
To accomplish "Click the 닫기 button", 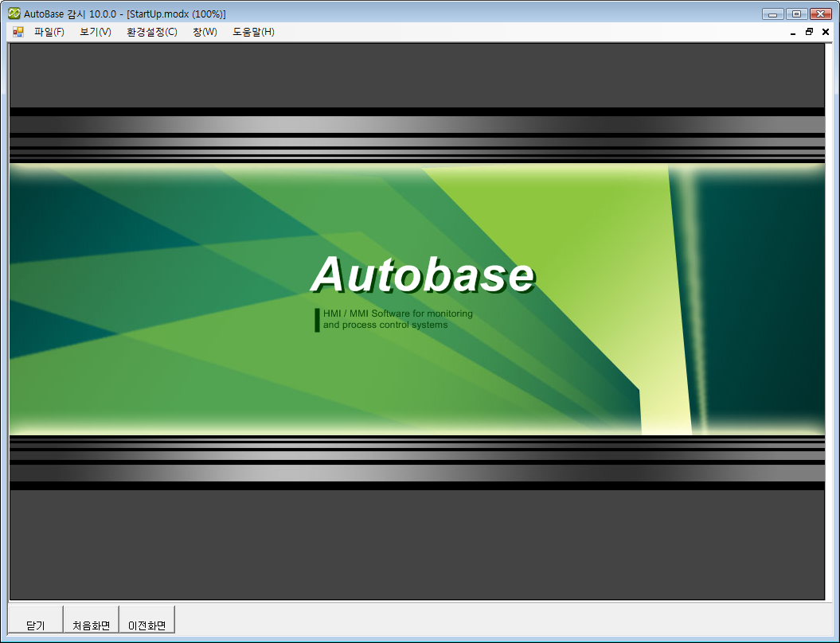I will click(x=36, y=619).
